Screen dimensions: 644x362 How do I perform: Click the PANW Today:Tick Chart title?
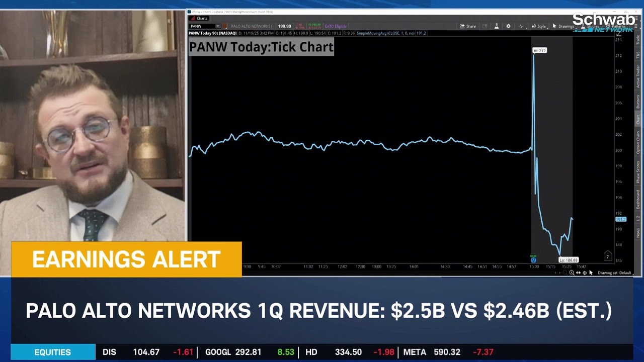click(x=261, y=47)
